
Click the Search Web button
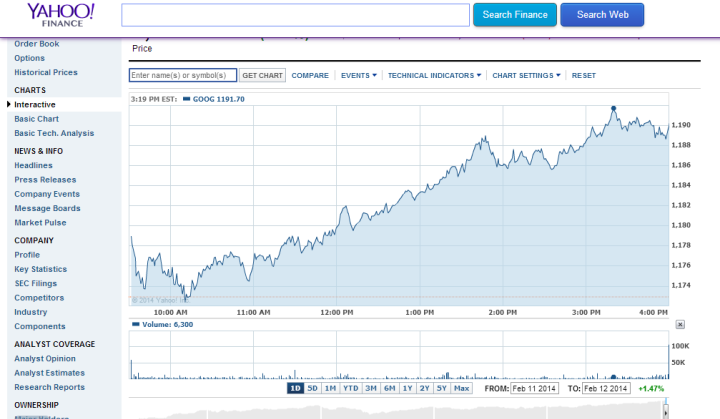tap(602, 15)
